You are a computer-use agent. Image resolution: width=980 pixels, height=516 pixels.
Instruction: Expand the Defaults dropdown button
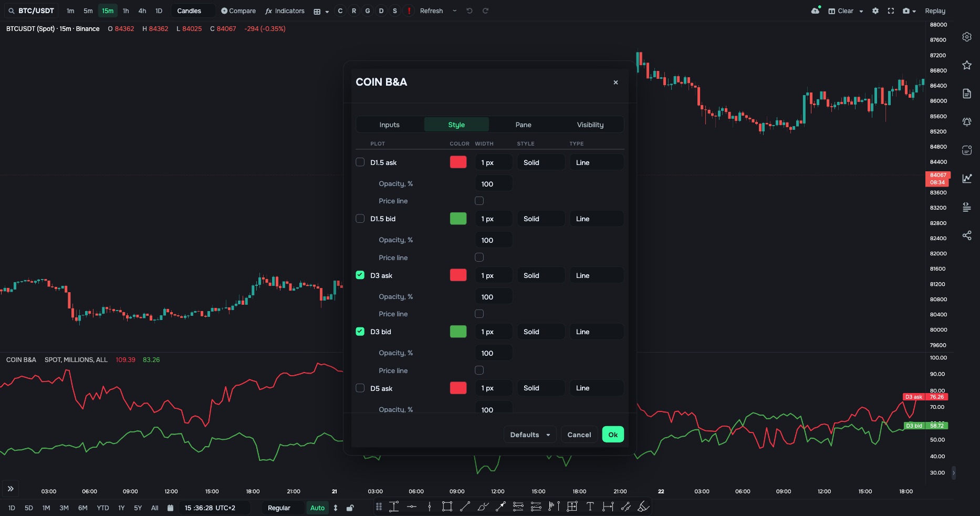[530, 435]
